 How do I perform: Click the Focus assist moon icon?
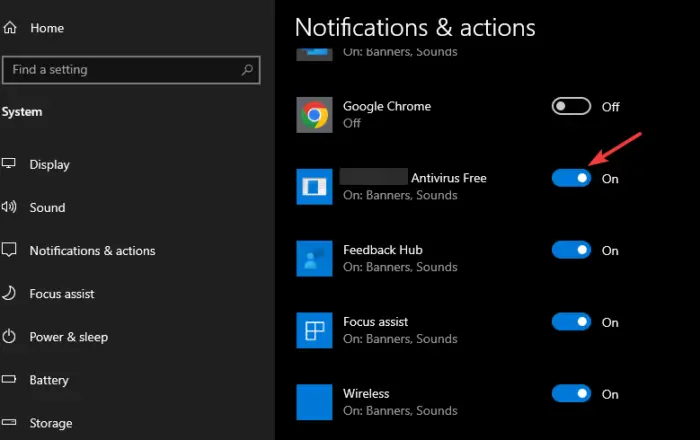pyautogui.click(x=9, y=293)
